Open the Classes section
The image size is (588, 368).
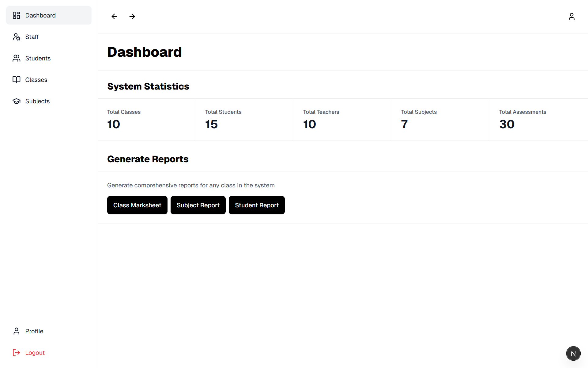[49, 80]
